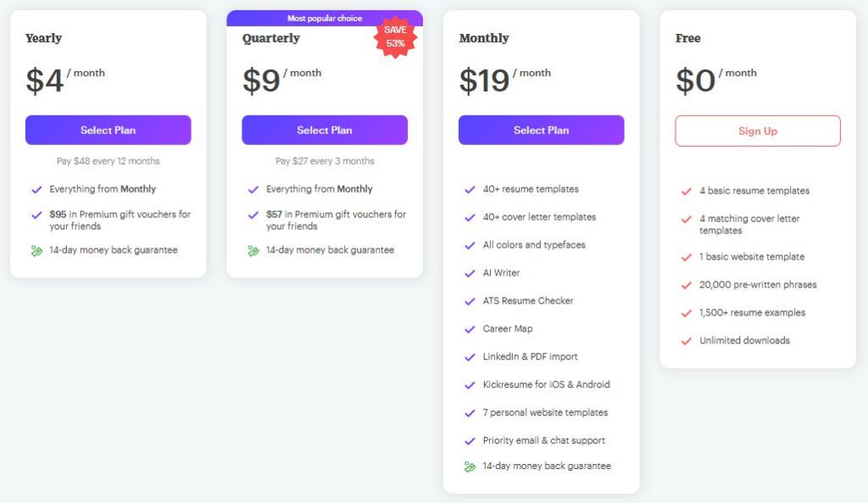This screenshot has height=503, width=868.
Task: Click the checkmark beside $95 Premium gift vouchers
Action: [36, 215]
